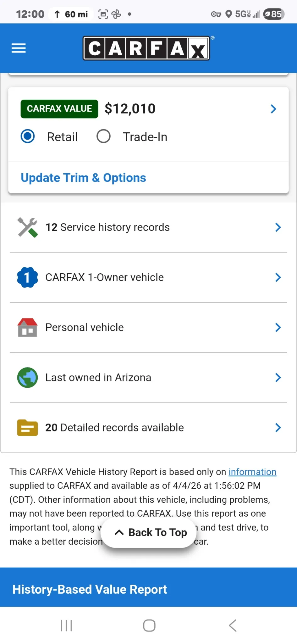Tap the CARFAX logo
The width and height of the screenshot is (297, 644).
[x=146, y=48]
